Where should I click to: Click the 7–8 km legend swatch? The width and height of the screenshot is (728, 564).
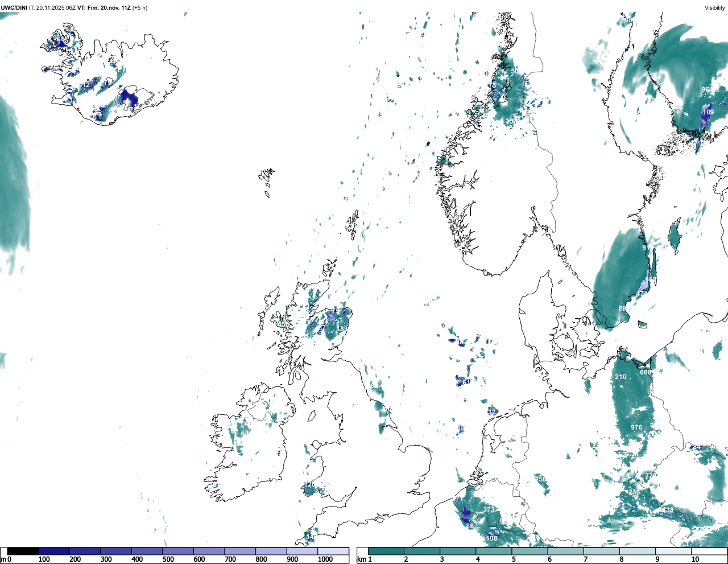(602, 551)
